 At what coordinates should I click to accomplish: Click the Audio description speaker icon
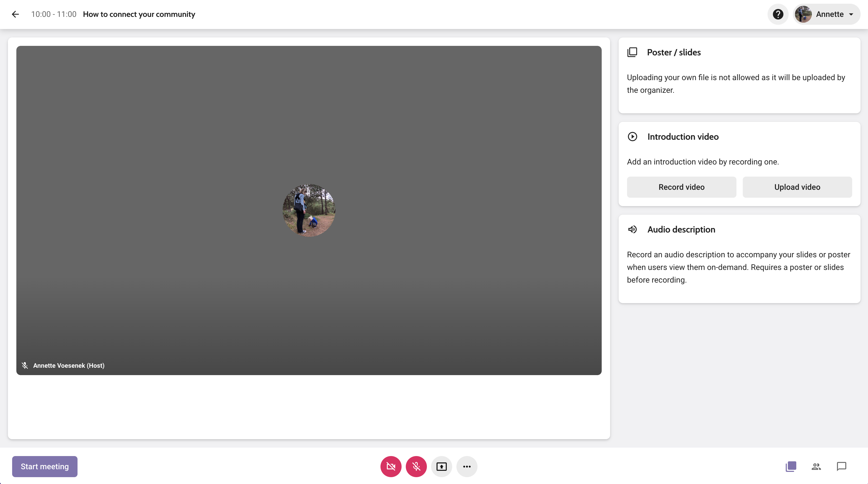[633, 229]
